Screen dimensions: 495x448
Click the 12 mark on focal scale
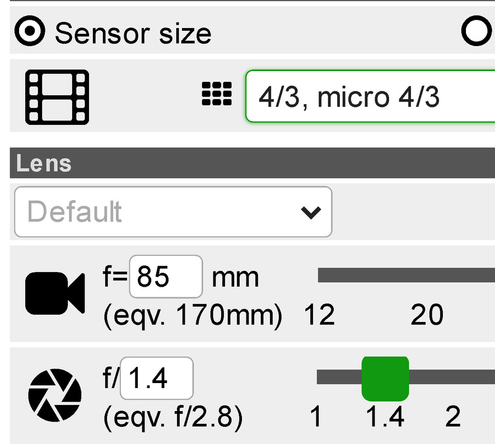(x=319, y=316)
